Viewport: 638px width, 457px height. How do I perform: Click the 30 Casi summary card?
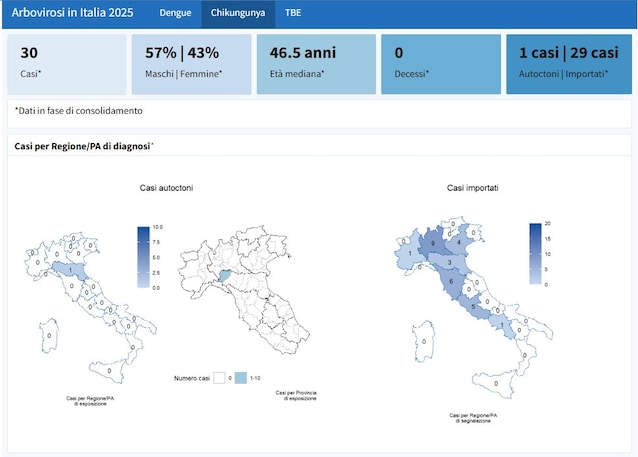point(67,64)
